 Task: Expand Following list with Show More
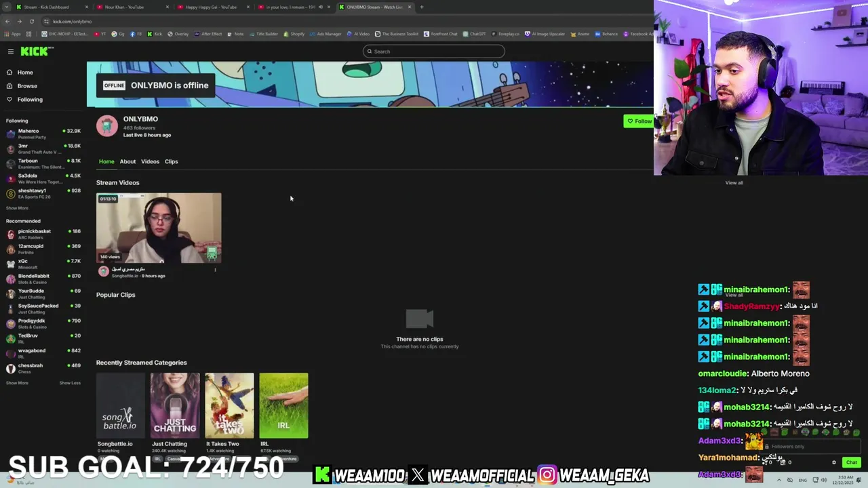(x=17, y=208)
